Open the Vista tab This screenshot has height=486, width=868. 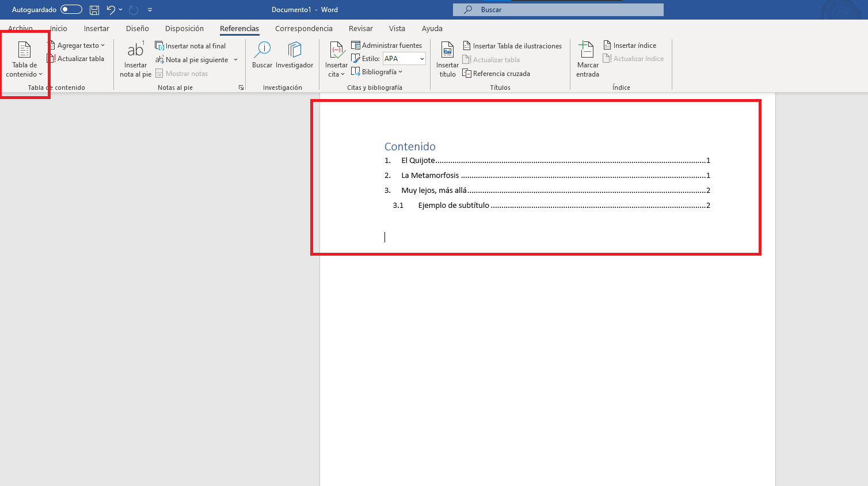click(x=397, y=28)
